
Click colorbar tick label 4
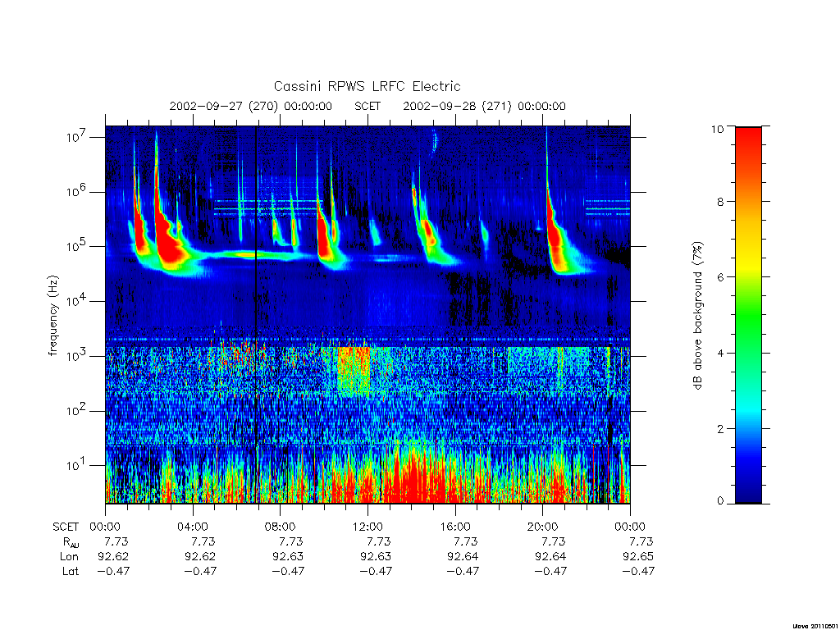click(x=720, y=353)
